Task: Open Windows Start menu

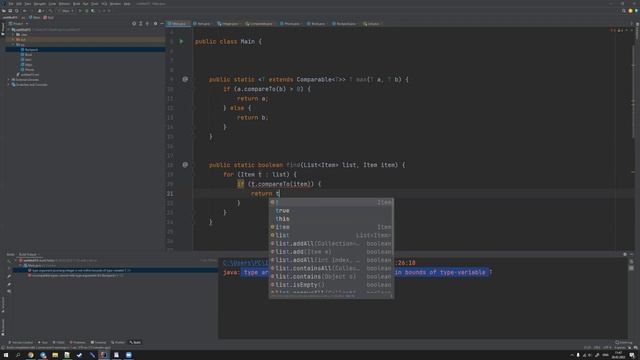Action: click(x=6, y=355)
